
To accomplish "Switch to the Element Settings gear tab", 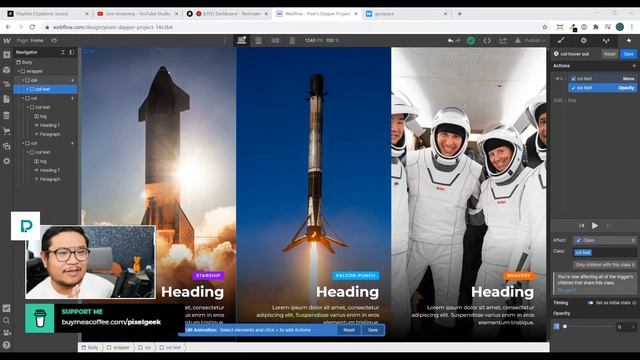I will 584,40.
